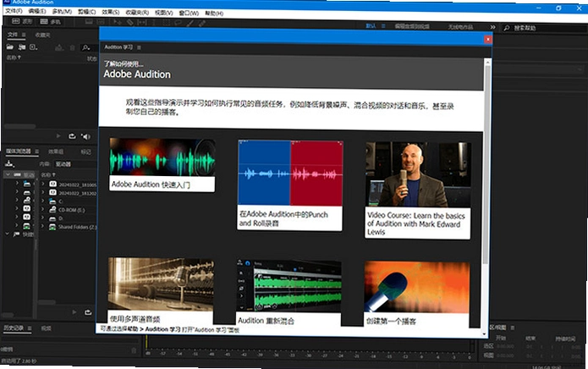The image size is (588, 369).
Task: Expand 20241022_181005 folder row
Action: click(x=43, y=184)
